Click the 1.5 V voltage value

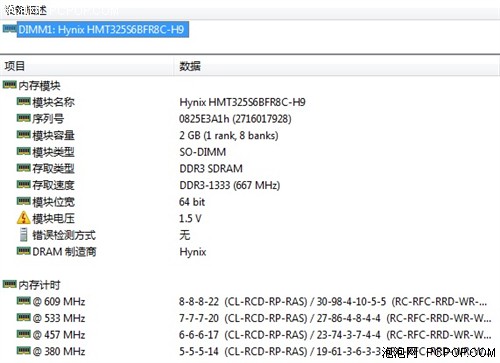[190, 219]
